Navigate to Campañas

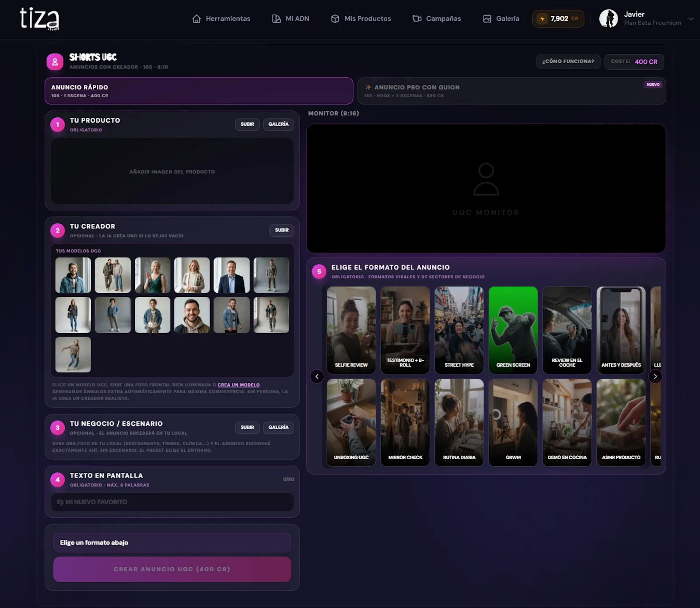[x=437, y=19]
